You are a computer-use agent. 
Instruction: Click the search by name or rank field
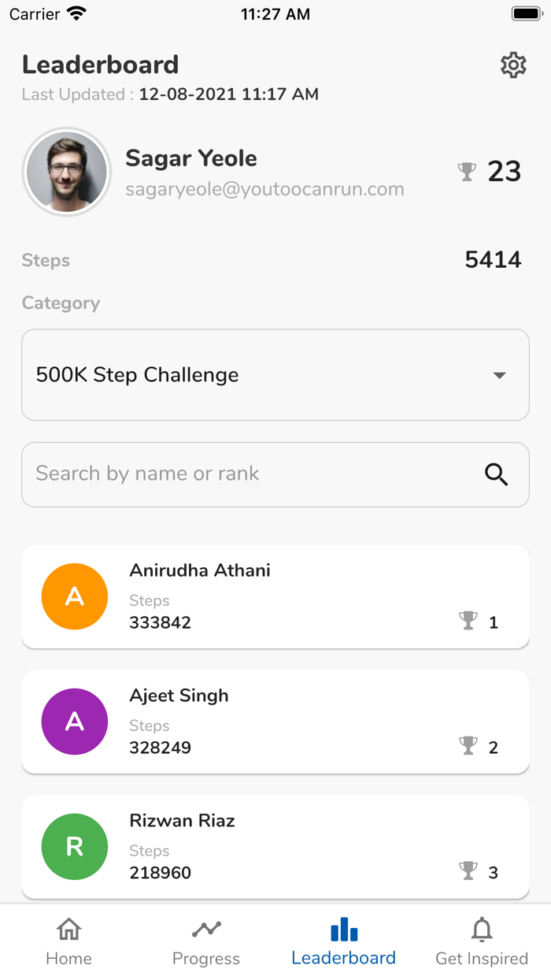click(x=236, y=474)
